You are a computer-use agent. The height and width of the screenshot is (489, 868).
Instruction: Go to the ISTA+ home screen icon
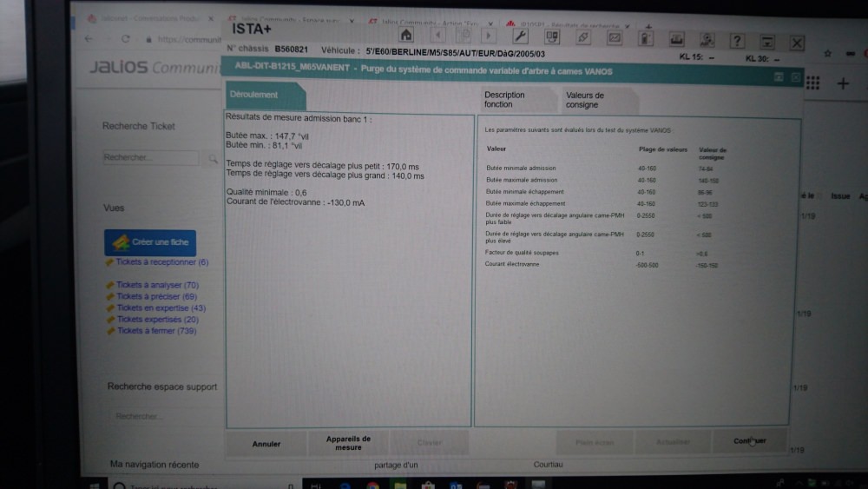(406, 35)
